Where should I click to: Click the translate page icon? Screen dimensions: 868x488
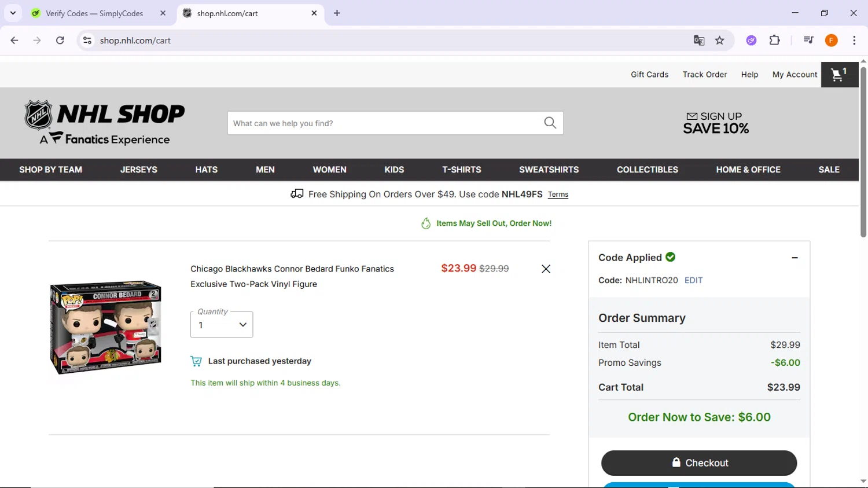tap(699, 41)
